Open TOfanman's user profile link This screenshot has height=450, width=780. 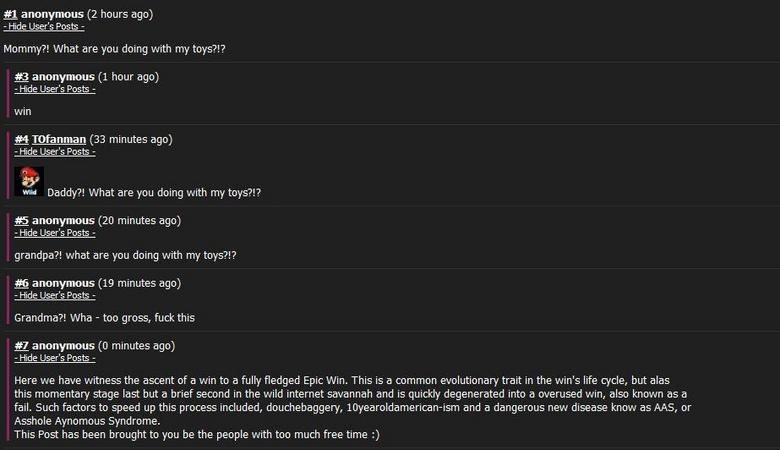(59, 139)
